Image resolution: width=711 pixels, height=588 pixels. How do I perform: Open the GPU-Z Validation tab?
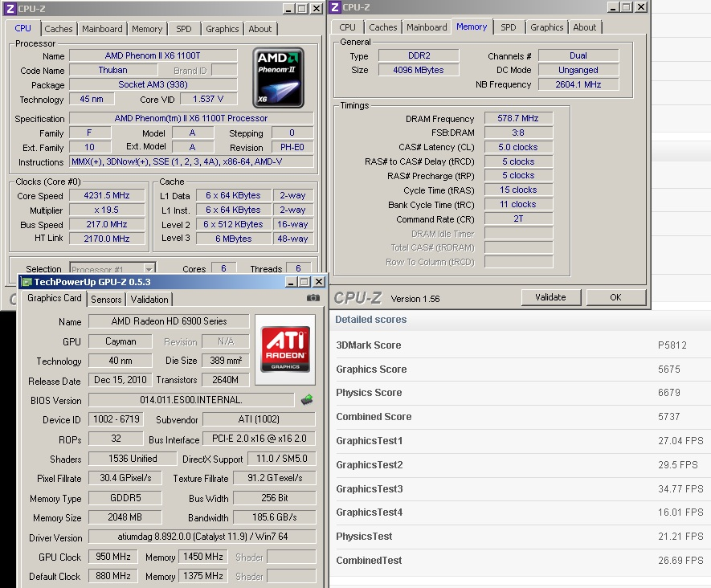click(x=149, y=299)
